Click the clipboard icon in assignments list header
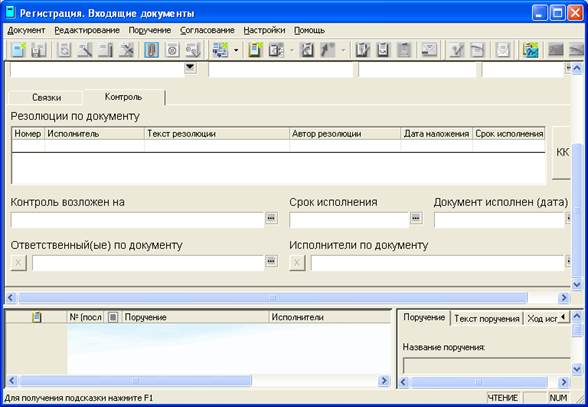Viewport: 588px width, 407px height. click(x=36, y=317)
